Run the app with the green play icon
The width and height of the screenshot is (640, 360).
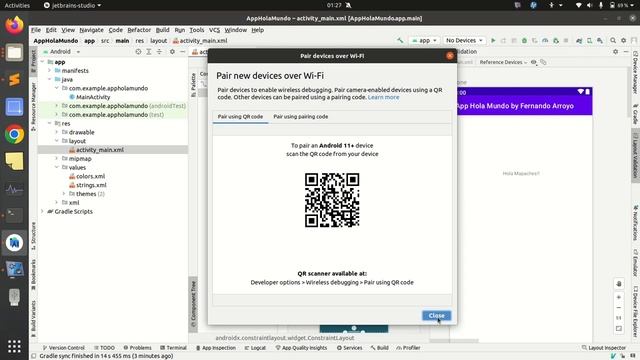pos(493,40)
